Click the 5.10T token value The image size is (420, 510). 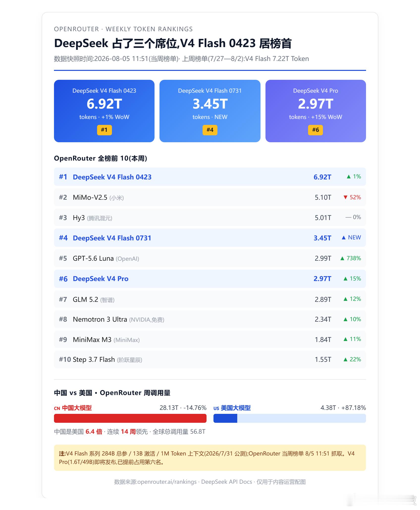pos(323,198)
